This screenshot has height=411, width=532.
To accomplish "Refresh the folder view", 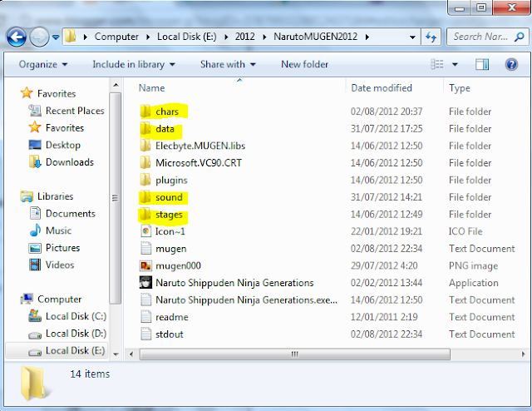I will click(431, 37).
